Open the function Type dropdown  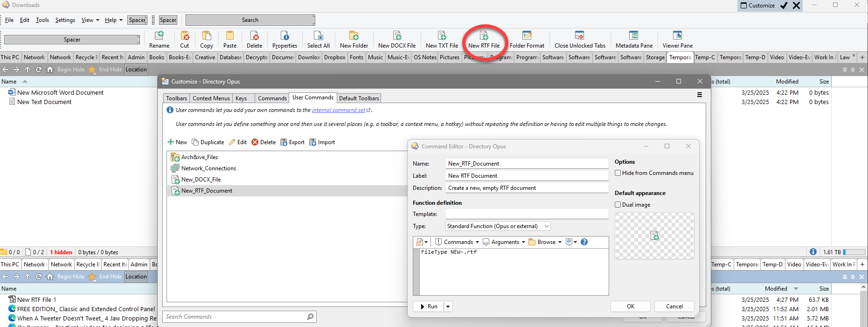pos(498,226)
